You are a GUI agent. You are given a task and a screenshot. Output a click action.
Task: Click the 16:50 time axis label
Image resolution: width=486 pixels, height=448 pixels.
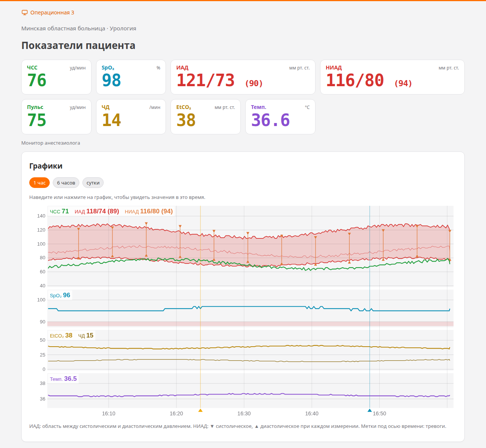click(379, 413)
